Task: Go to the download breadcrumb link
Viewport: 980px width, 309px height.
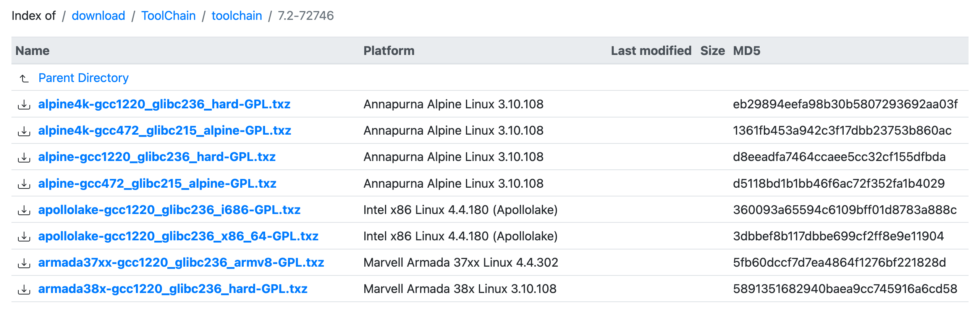Action: click(98, 16)
